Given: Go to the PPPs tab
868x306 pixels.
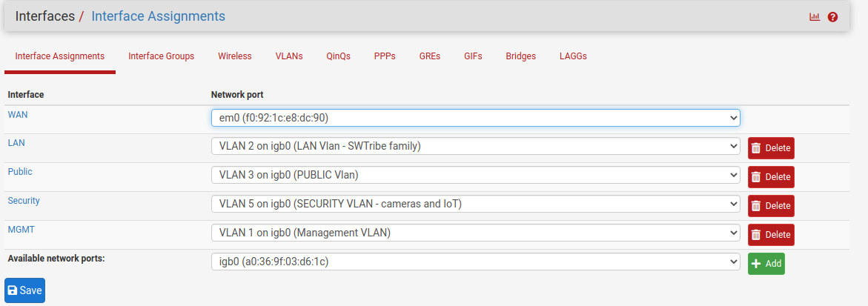Looking at the screenshot, I should coord(385,56).
